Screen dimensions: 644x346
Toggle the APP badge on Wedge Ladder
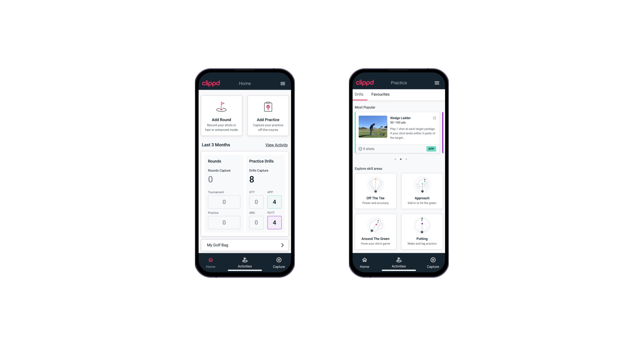(431, 149)
